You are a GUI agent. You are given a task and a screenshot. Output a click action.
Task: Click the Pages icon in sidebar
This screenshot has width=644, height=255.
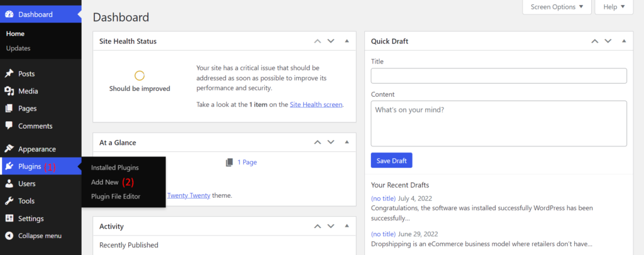tap(9, 109)
